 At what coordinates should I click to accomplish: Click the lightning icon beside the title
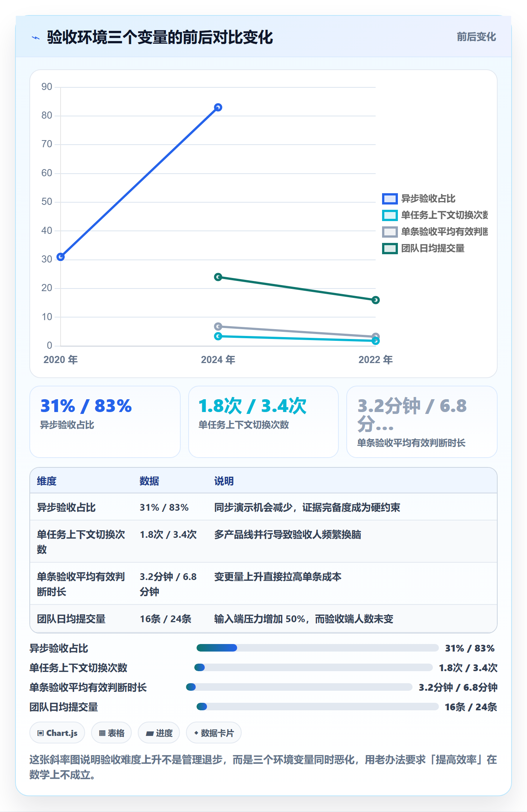(36, 38)
